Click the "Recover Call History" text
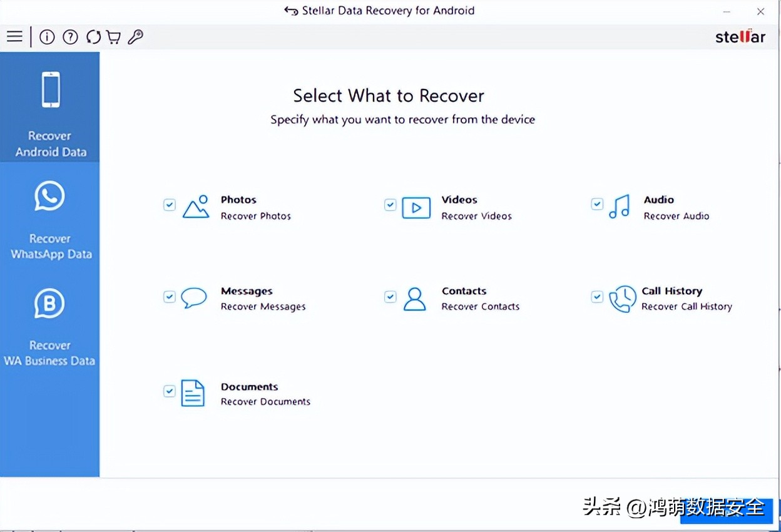The height and width of the screenshot is (532, 781). click(x=687, y=307)
